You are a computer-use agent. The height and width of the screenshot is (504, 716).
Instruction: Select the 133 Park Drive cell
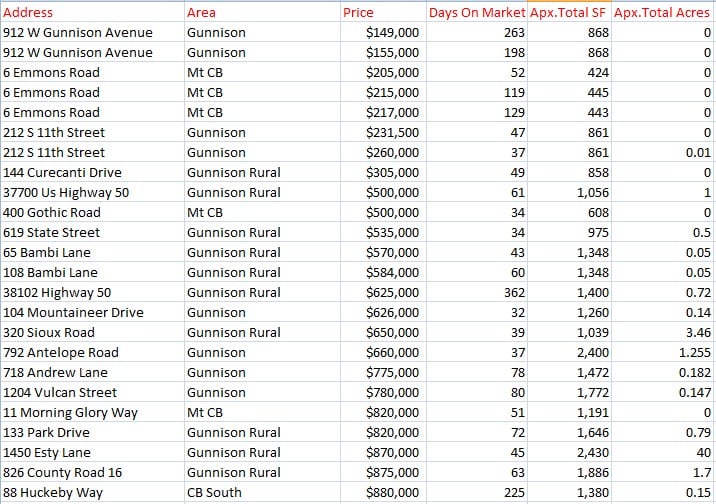pos(92,433)
